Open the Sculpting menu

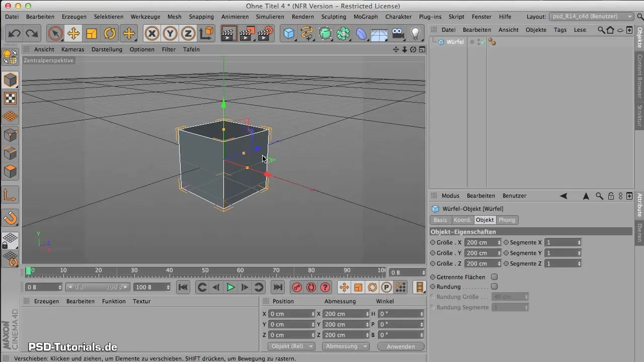(334, 17)
